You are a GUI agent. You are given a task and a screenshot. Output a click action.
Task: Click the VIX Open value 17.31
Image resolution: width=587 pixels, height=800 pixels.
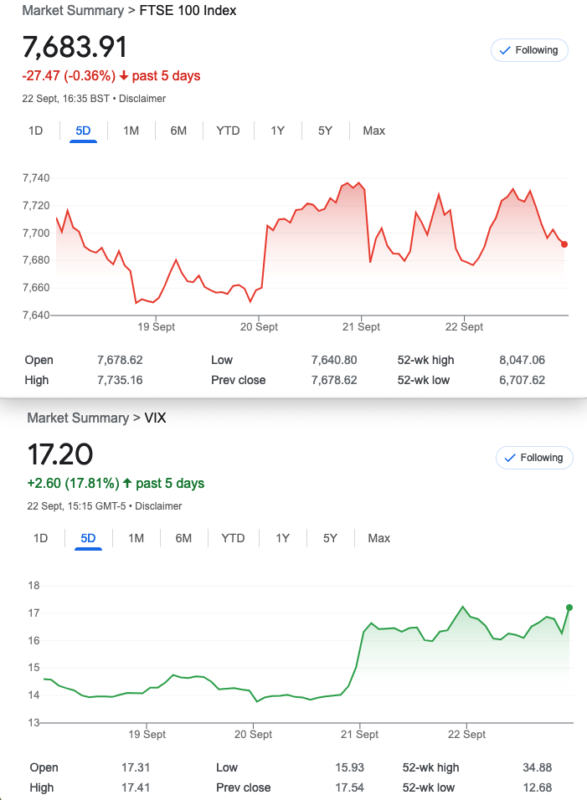[x=136, y=767]
